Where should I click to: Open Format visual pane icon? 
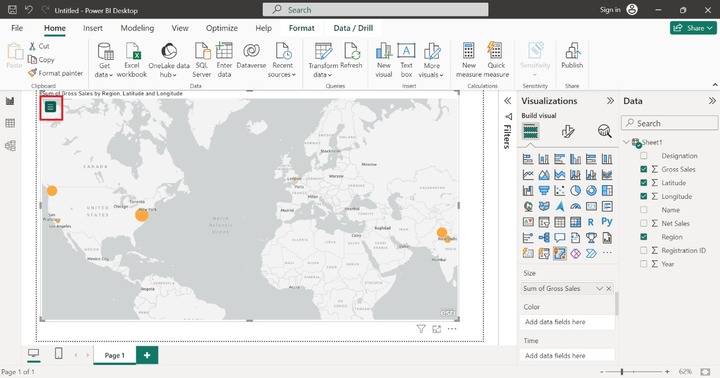568,131
